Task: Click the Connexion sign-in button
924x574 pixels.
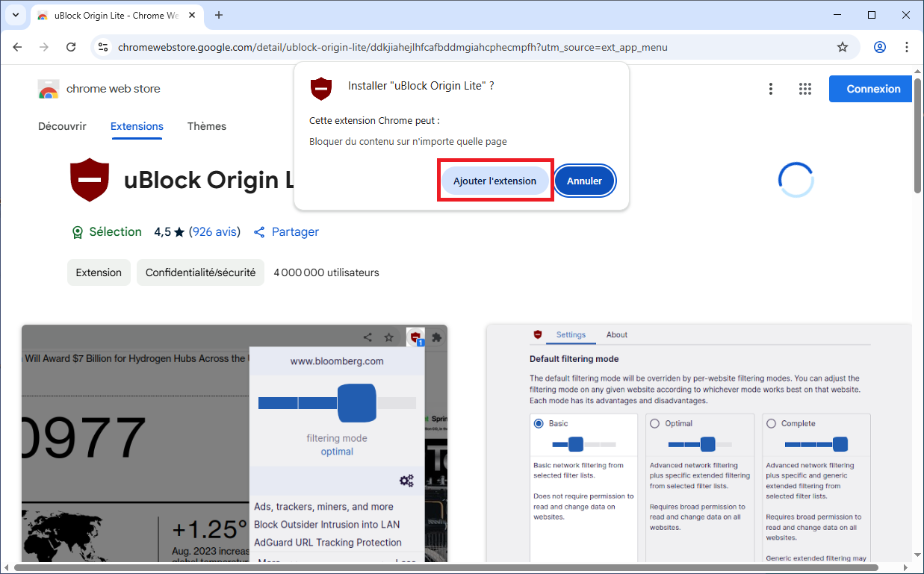Action: pyautogui.click(x=872, y=89)
